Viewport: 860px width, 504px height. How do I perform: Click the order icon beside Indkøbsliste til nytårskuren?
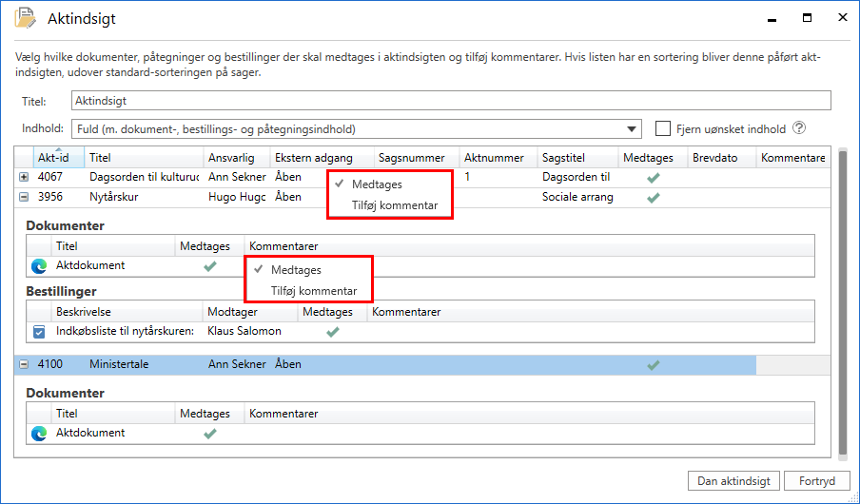click(39, 332)
